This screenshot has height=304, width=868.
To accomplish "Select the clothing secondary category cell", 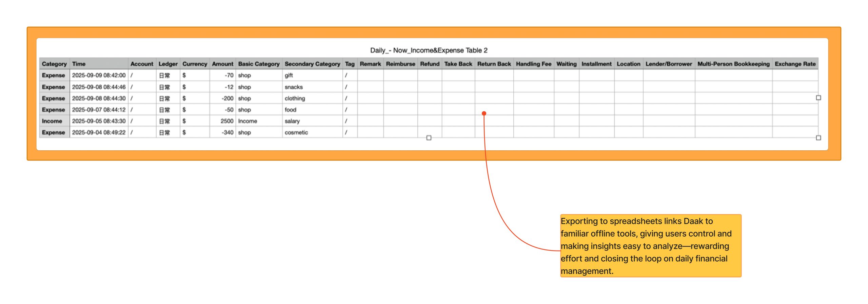I will tap(312, 98).
